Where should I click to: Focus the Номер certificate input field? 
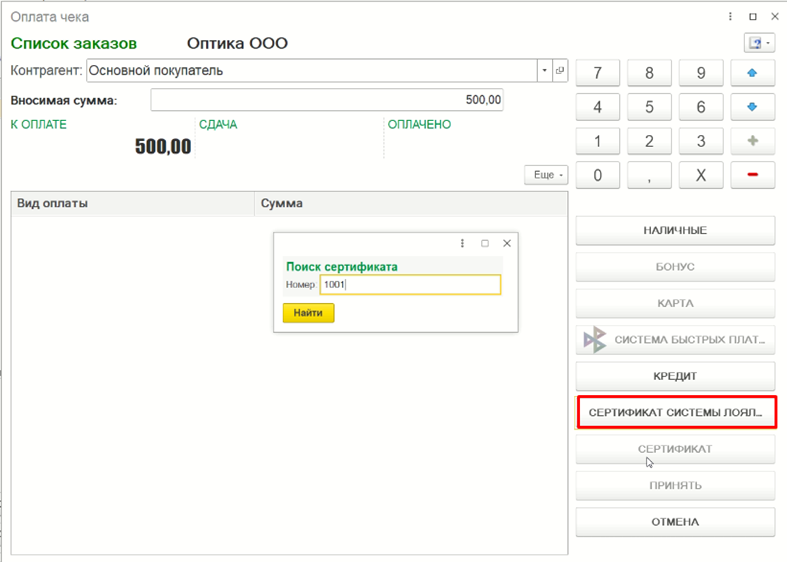tap(410, 285)
